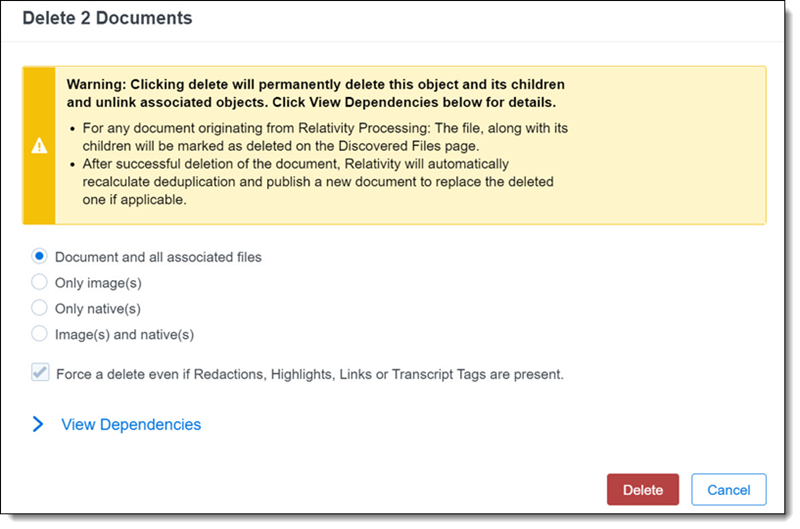Toggle the Force a delete checkbox
This screenshot has height=529, width=800.
point(40,373)
